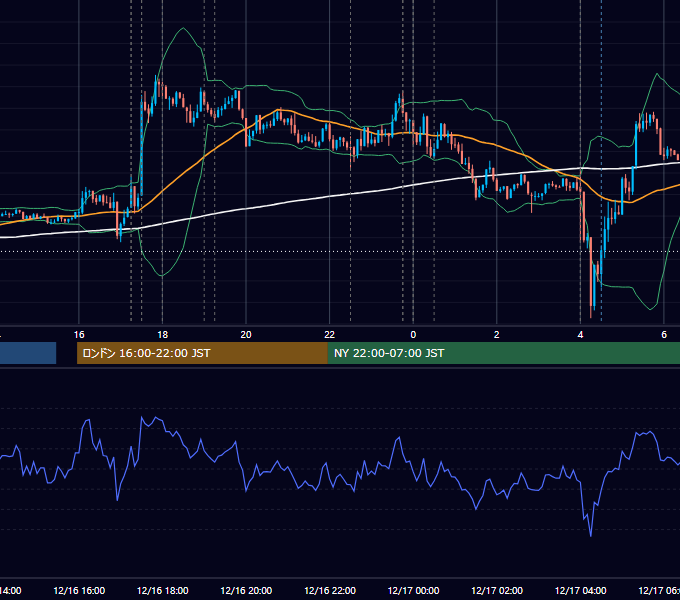Screen dimensions: 680x600
Task: Click the 12/17 04:00 time label
Action: click(x=580, y=590)
